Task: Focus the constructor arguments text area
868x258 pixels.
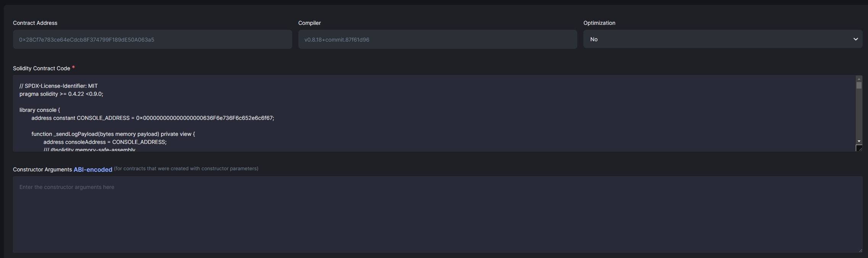Action: click(437, 214)
